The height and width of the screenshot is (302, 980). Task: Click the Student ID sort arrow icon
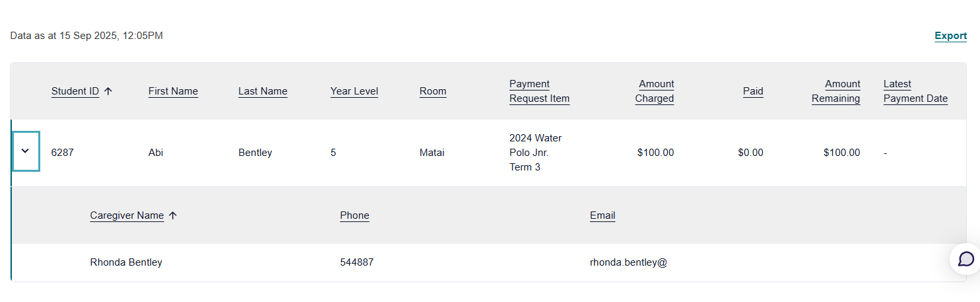point(108,91)
